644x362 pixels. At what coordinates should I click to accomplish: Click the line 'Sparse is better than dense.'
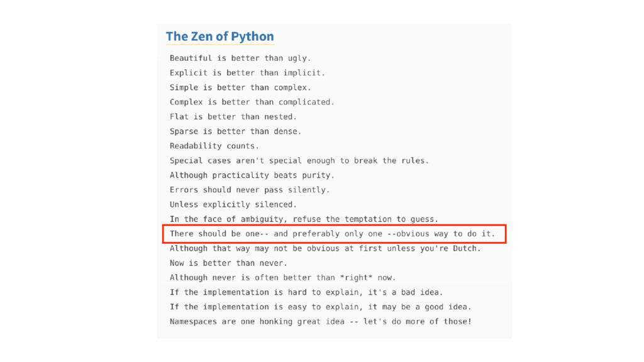[x=235, y=131]
